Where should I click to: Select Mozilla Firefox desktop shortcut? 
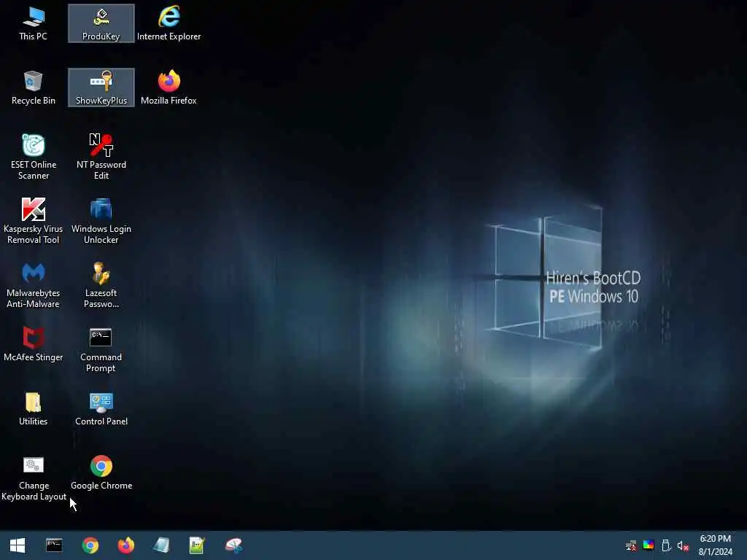click(169, 87)
